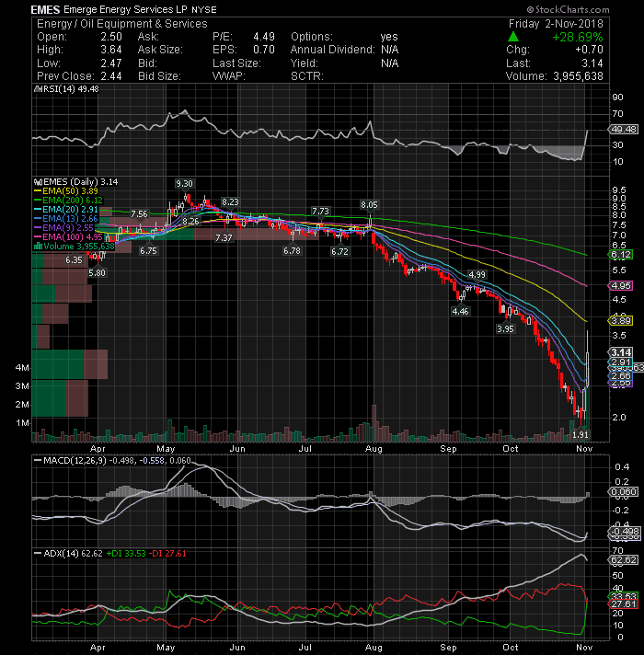Click the 6.78 July low annotation
644x655 pixels.
(x=292, y=251)
